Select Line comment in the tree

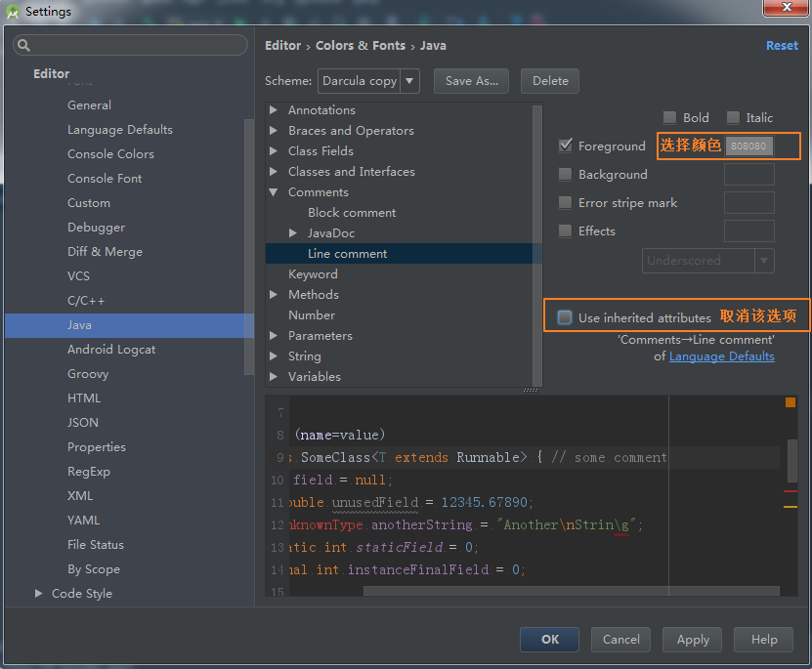click(x=347, y=254)
